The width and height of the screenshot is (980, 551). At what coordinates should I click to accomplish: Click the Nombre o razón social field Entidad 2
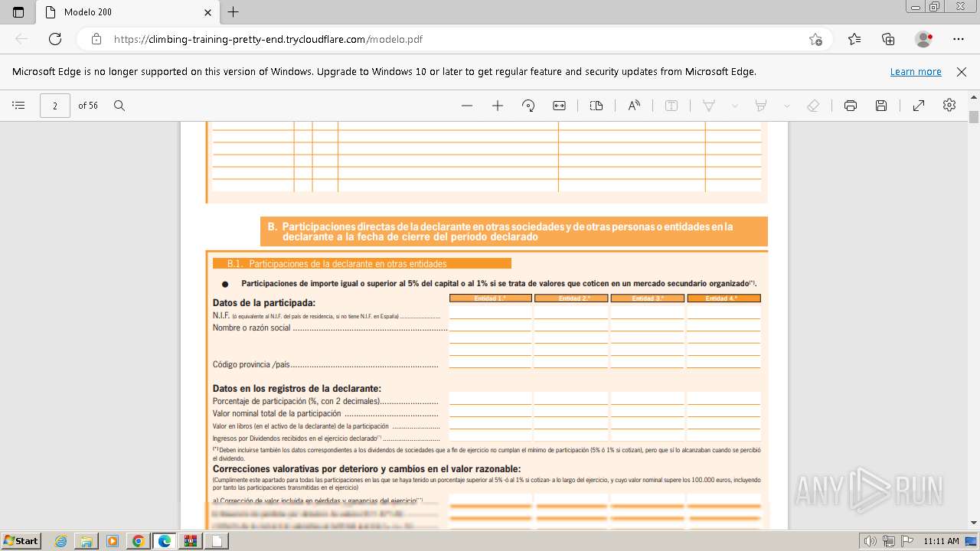click(571, 325)
